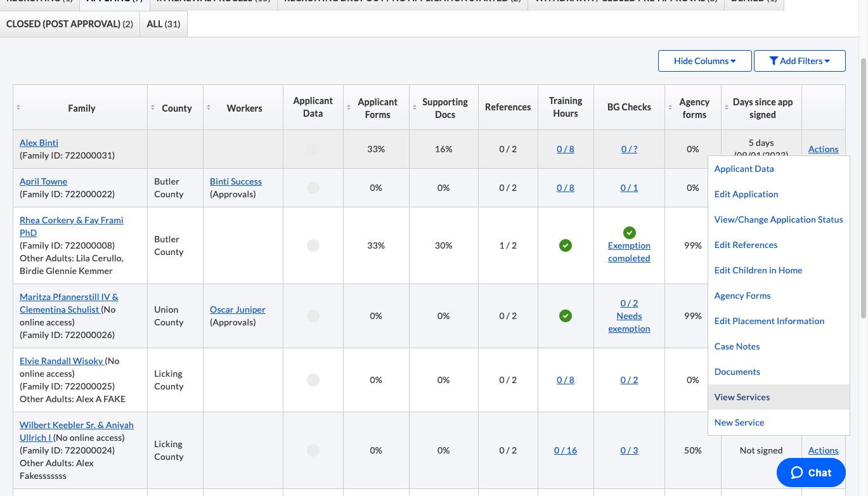This screenshot has height=496, width=868.
Task: Click 0 / 2 Needs exemption BG checks link
Action: (x=629, y=316)
